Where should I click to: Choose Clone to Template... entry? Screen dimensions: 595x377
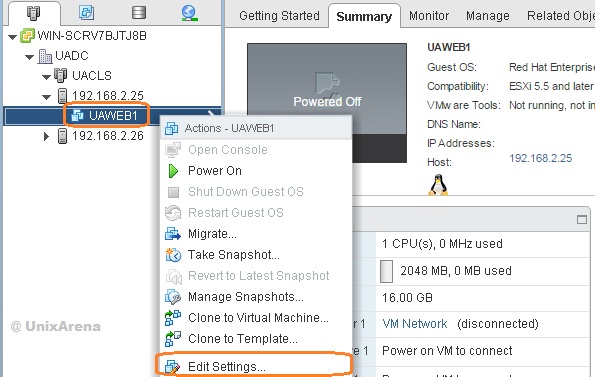click(x=256, y=339)
